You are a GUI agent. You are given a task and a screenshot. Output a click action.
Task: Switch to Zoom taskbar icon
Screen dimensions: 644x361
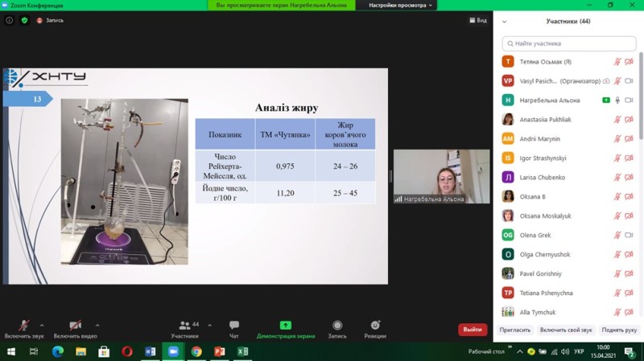[x=173, y=351]
